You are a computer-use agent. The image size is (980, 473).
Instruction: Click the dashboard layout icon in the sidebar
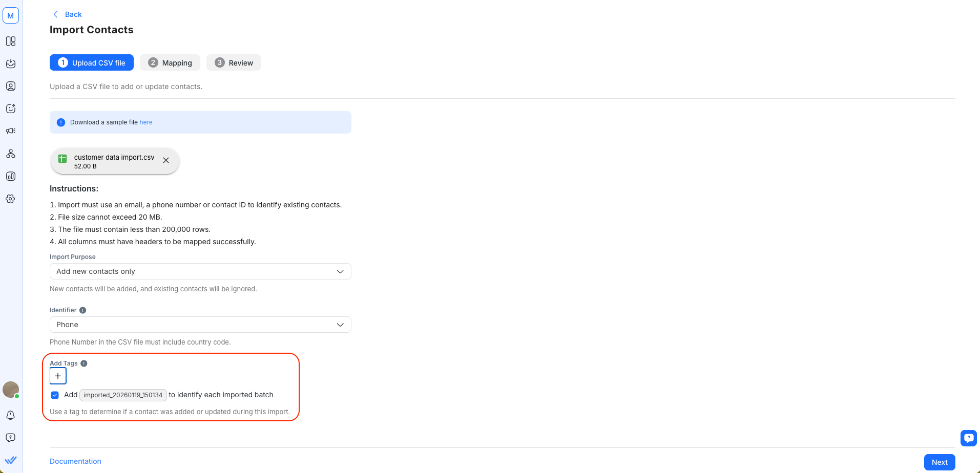coord(11,41)
